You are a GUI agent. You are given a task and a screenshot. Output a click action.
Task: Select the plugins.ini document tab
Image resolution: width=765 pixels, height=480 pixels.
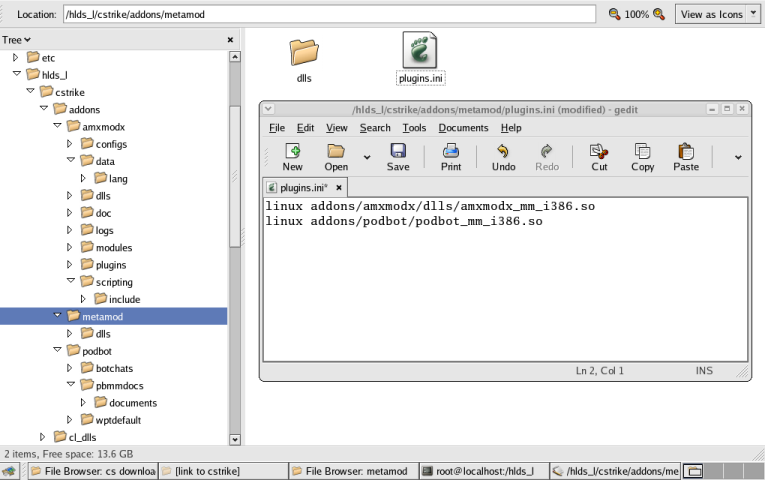[304, 188]
